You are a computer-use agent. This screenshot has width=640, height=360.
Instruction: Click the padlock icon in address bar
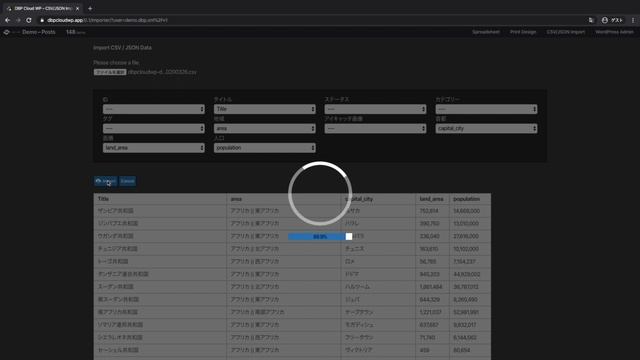(x=42, y=20)
